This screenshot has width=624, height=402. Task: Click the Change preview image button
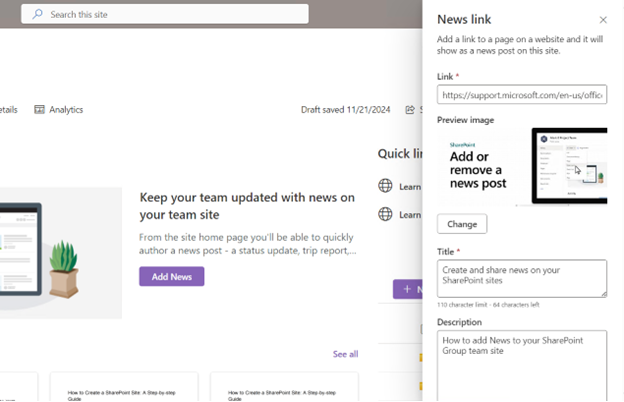[462, 224]
